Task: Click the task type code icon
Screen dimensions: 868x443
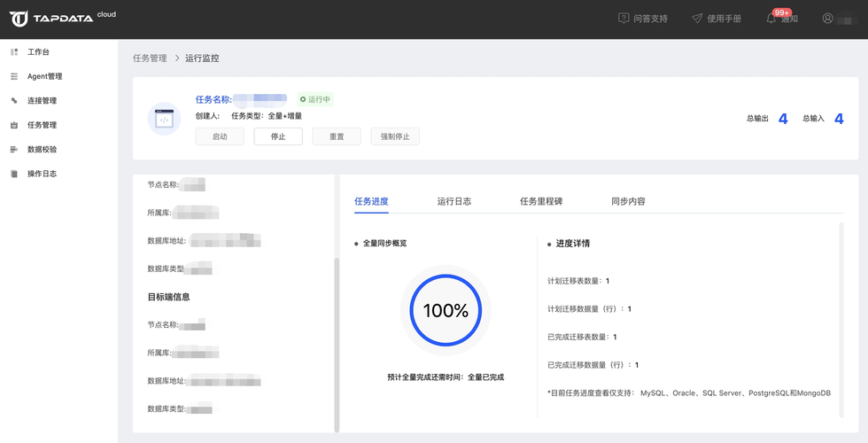Action: 164,119
